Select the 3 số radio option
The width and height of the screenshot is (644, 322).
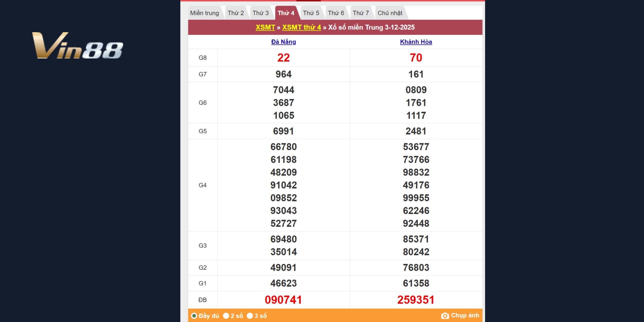tap(250, 316)
